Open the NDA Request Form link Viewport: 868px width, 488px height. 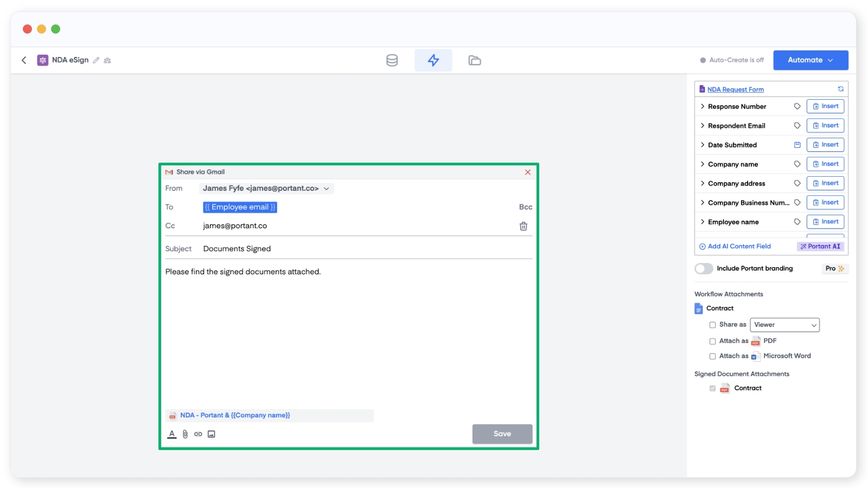pyautogui.click(x=735, y=89)
